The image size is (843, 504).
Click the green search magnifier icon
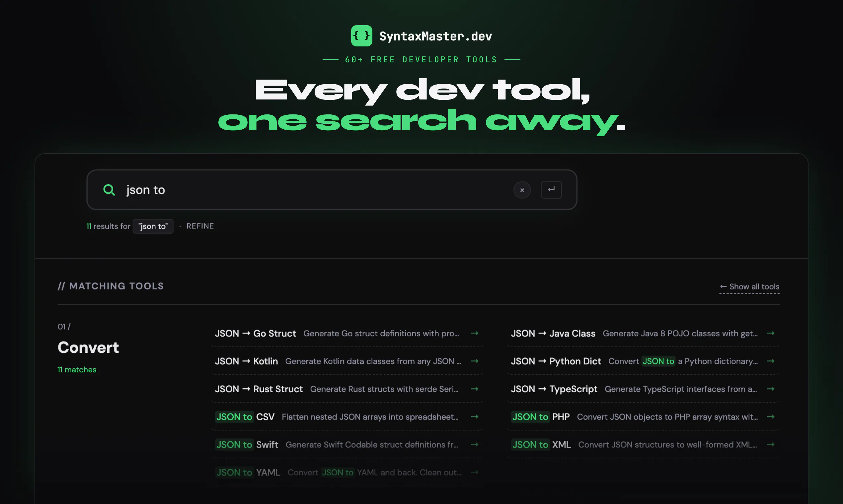(x=109, y=190)
